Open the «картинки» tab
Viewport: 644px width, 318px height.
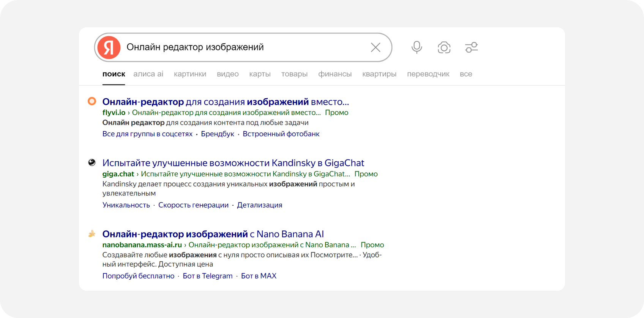(x=190, y=74)
